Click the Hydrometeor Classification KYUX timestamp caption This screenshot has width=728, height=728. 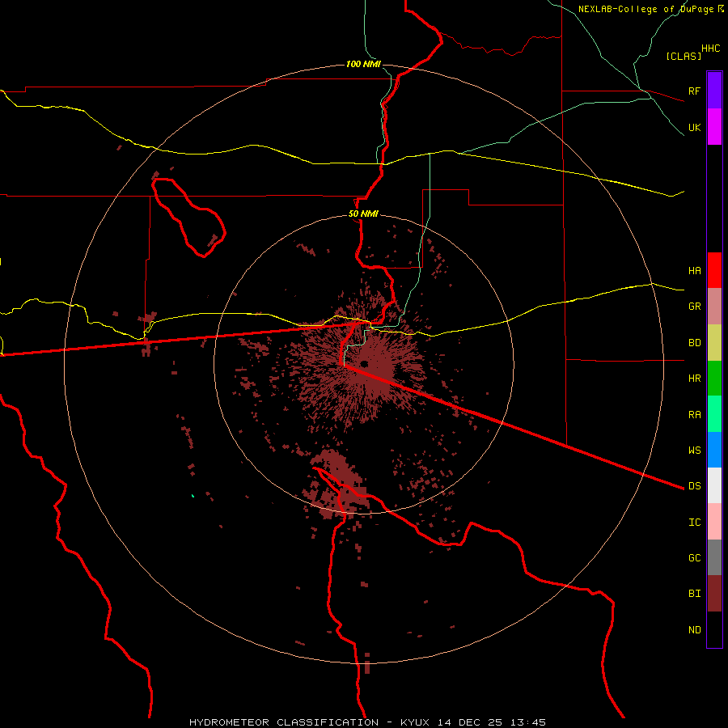(x=367, y=722)
